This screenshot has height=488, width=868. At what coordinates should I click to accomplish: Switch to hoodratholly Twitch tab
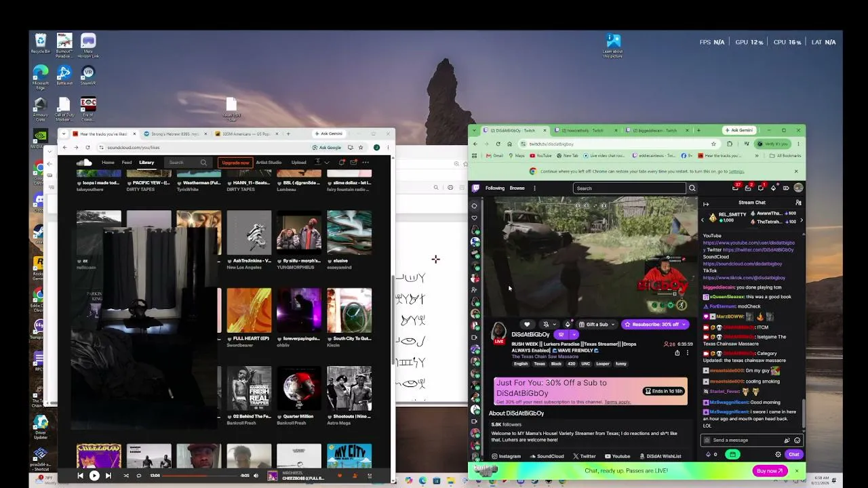point(585,130)
